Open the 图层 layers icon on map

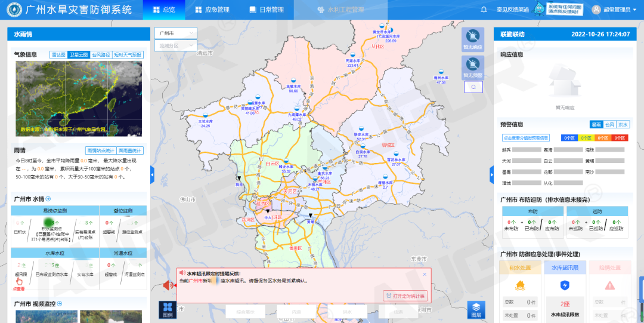[476, 309]
